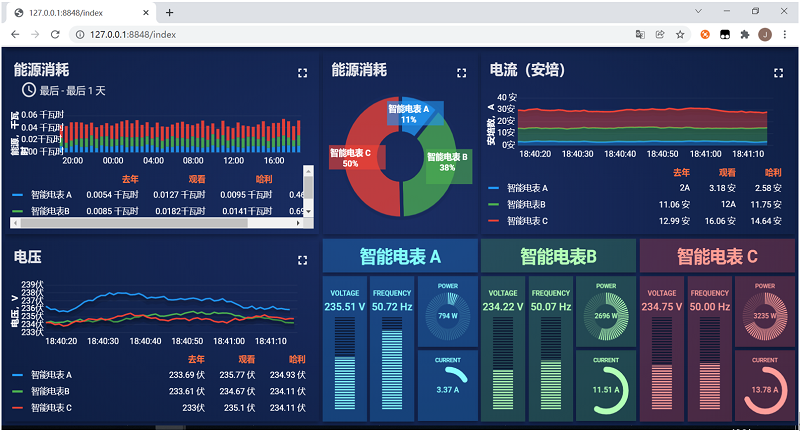Open the tab search chevron dropdown
Viewport: 800px width, 432px height.
[x=699, y=11]
